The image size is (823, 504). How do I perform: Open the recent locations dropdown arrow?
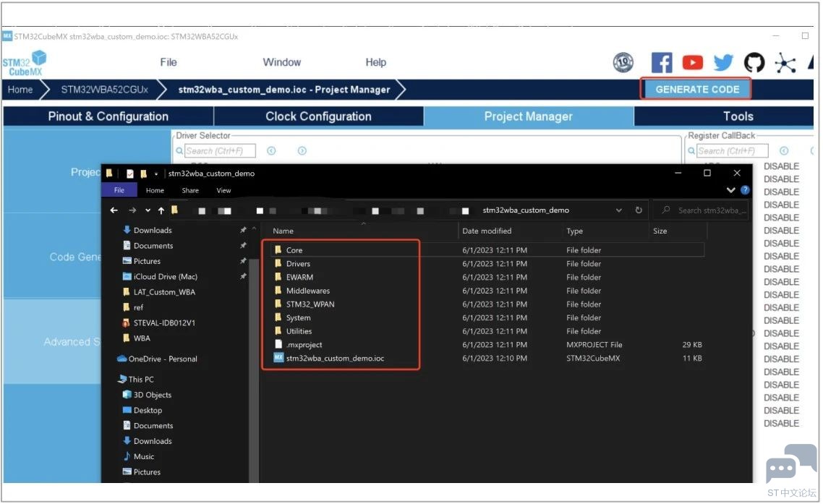[148, 210]
